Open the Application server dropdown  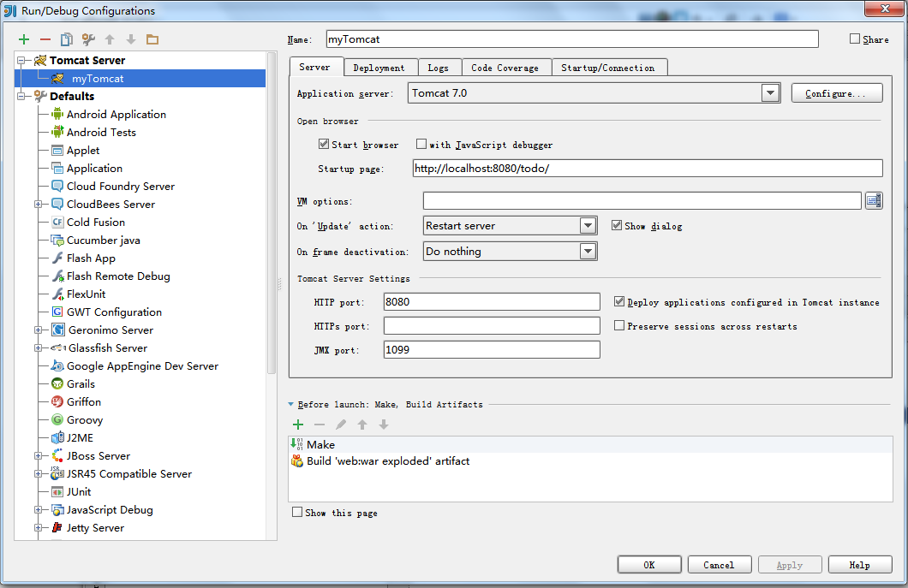(x=770, y=93)
